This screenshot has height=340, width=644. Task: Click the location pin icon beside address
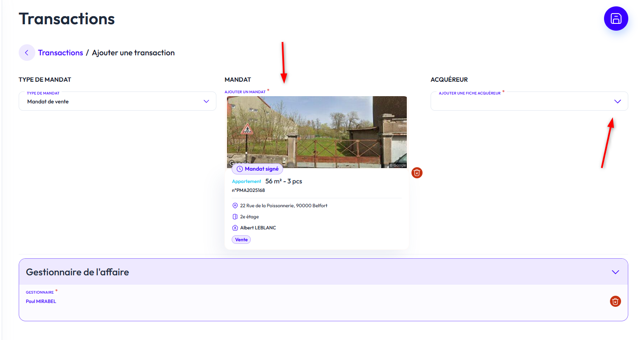coord(235,206)
